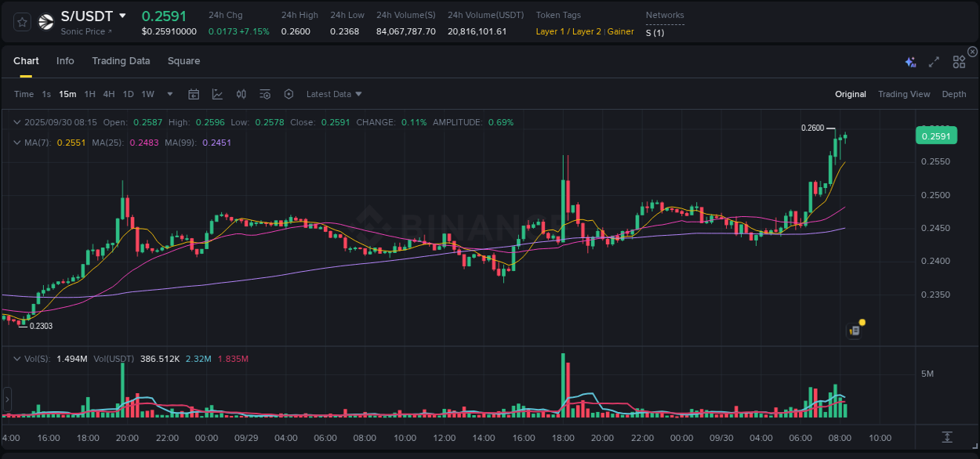Open the S/USDT pair selector dropdown
Viewport: 980px width, 459px height.
122,15
